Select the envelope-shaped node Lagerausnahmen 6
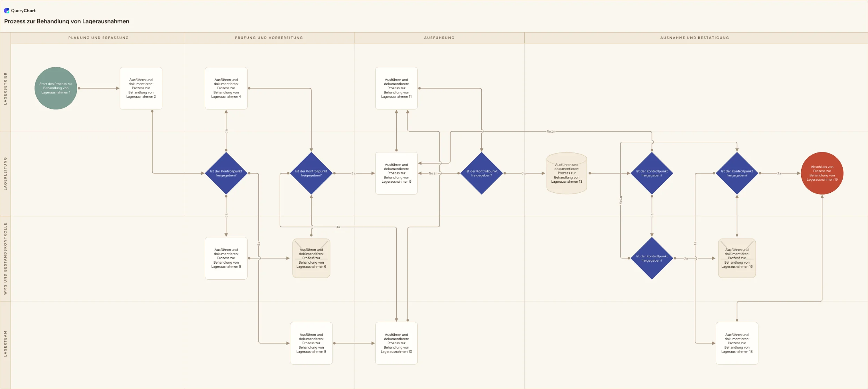 tap(311, 258)
